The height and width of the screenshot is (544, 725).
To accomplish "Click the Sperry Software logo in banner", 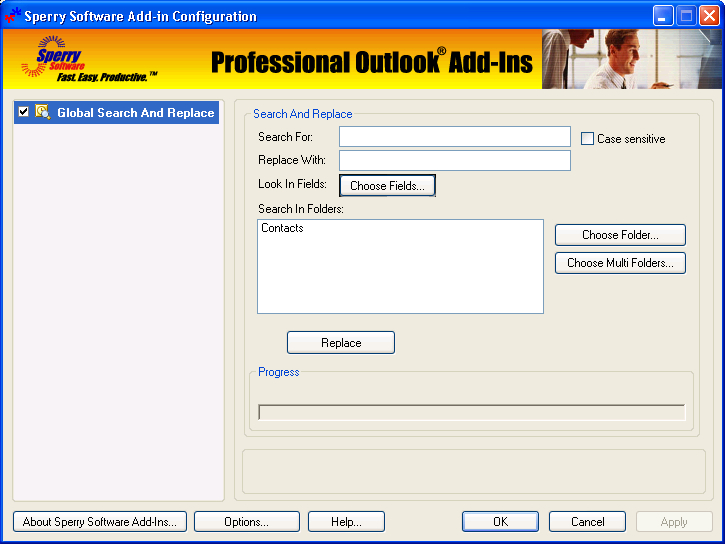I will 88,59.
